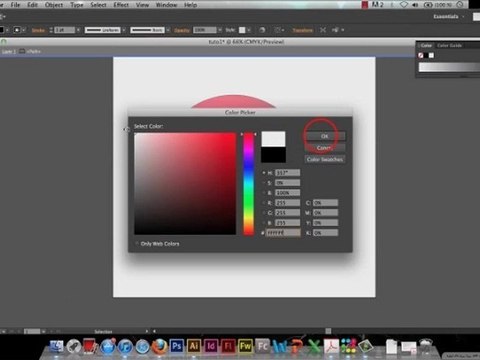Open Color Swatches from the Color Picker
This screenshot has width=480, height=360.
point(324,159)
